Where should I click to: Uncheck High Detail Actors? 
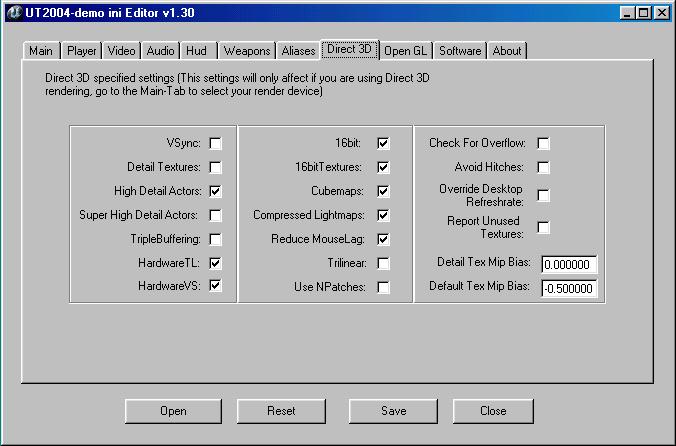pyautogui.click(x=215, y=191)
